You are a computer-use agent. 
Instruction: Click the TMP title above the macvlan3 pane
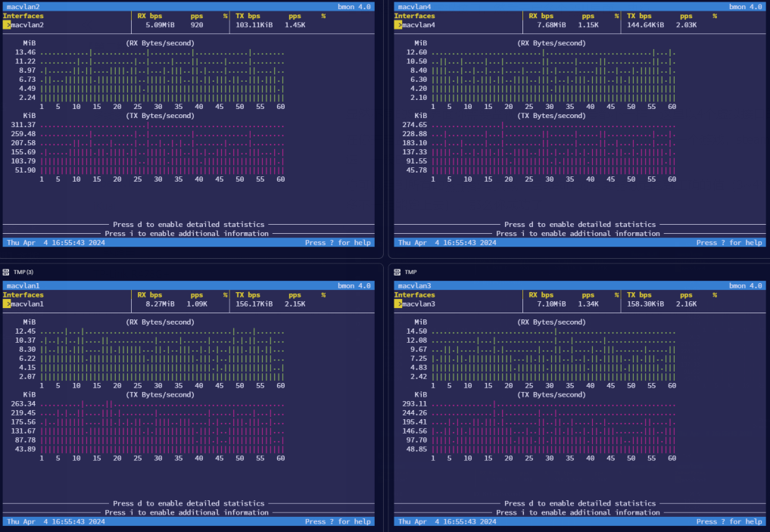[x=410, y=272]
